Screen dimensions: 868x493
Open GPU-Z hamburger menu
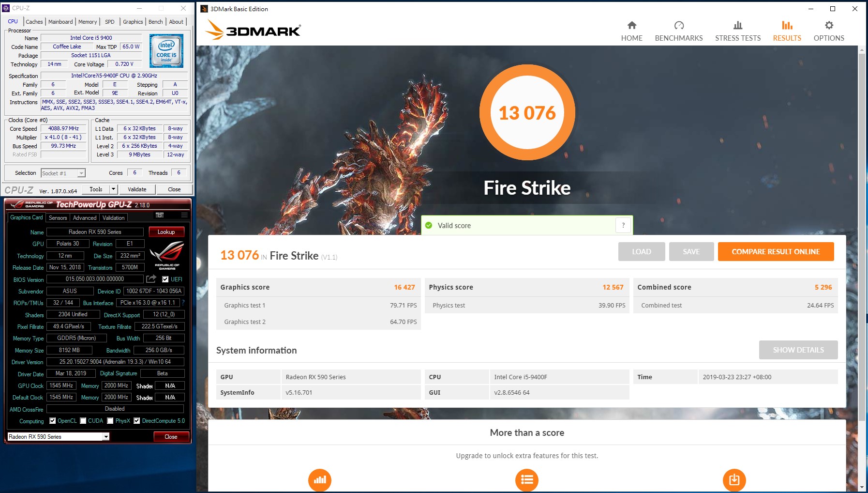click(x=184, y=215)
